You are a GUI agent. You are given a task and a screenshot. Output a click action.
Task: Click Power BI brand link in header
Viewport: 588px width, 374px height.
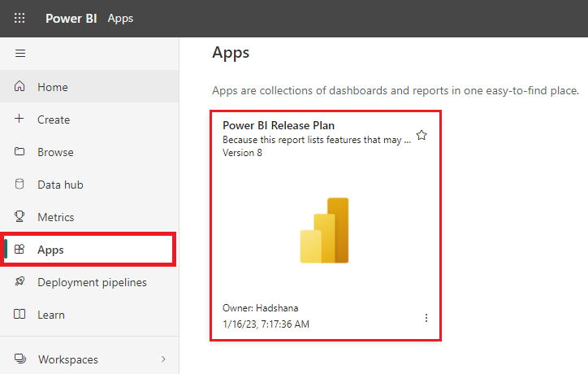point(71,19)
